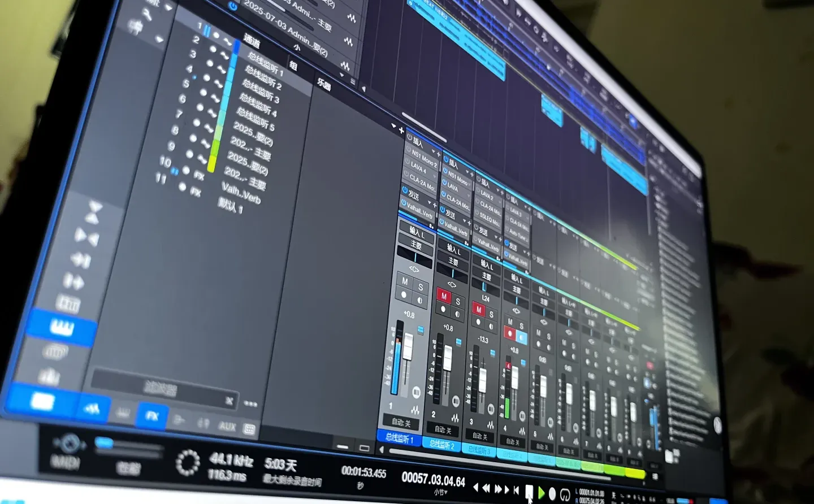
Task: Click the plus icon at the mixer top-left
Action: coord(401,131)
